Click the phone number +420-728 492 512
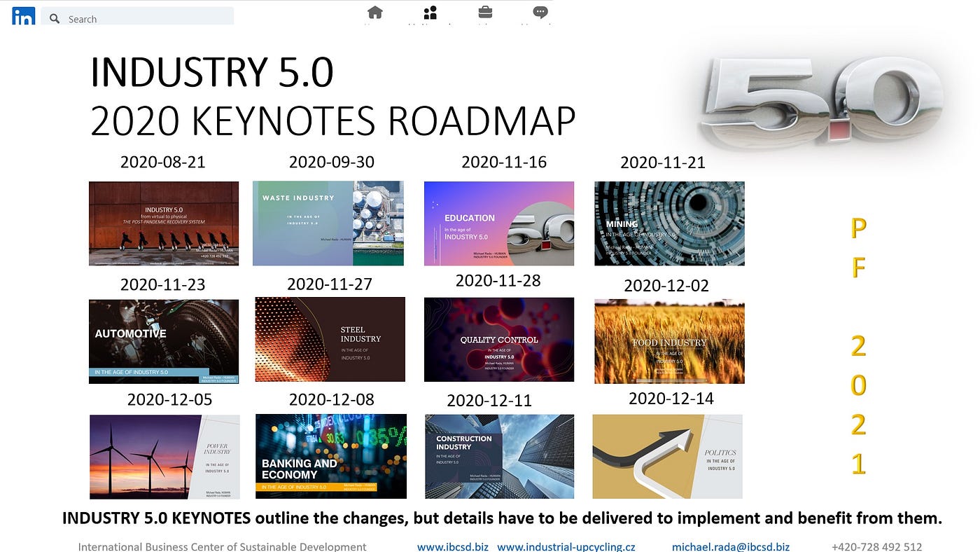This screenshot has height=552, width=980. click(x=876, y=546)
